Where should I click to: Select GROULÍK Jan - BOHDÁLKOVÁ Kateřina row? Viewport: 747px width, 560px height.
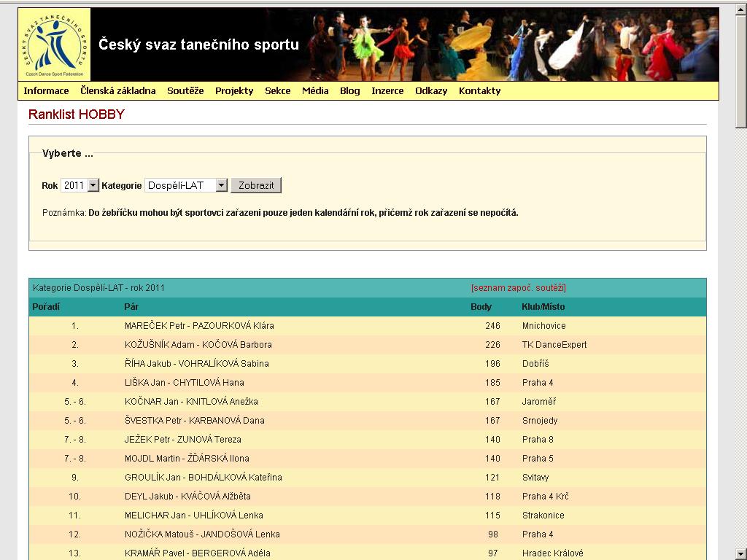pos(368,477)
